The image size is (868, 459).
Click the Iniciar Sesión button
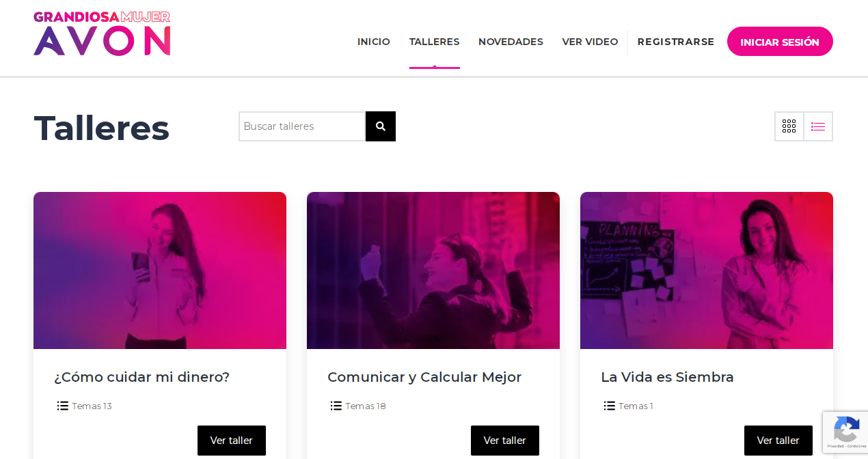(x=780, y=42)
